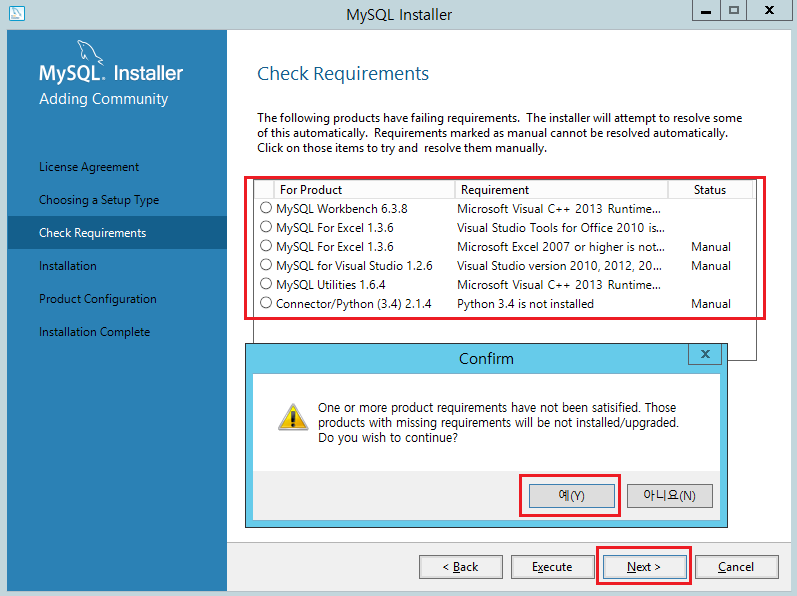
Task: Select MySQL Workbench 6.3.8 radio button
Action: coord(266,209)
